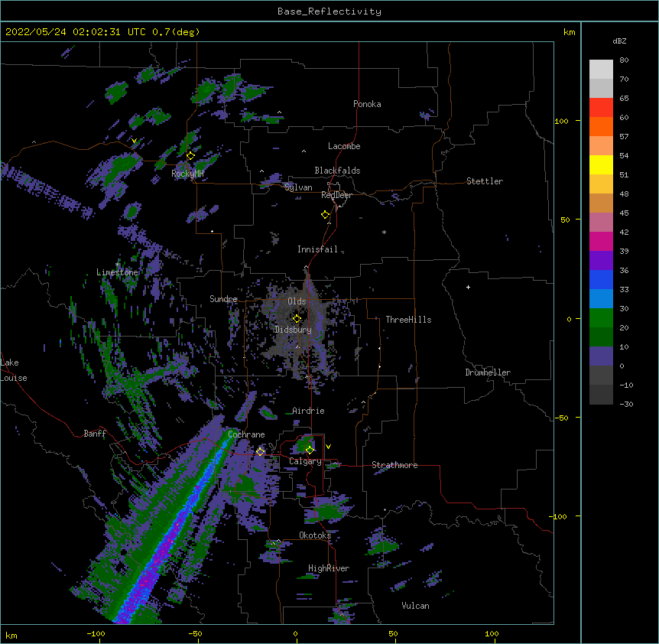
Task: Click the -50 tick on the bottom km axis
Action: click(195, 634)
